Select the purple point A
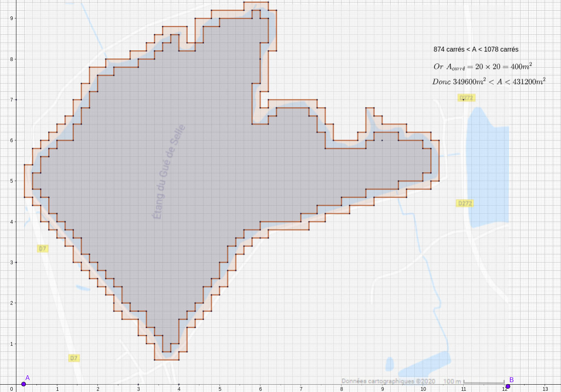 [x=24, y=384]
